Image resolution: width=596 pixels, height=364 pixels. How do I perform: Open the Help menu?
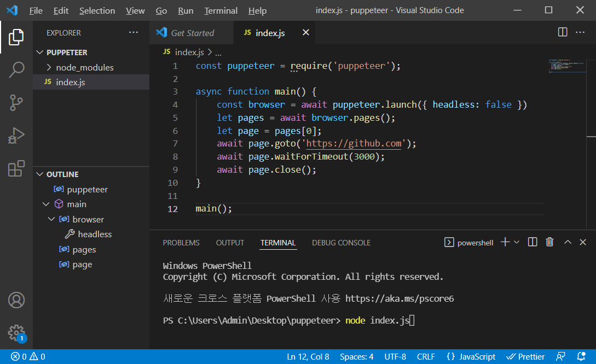click(x=257, y=10)
